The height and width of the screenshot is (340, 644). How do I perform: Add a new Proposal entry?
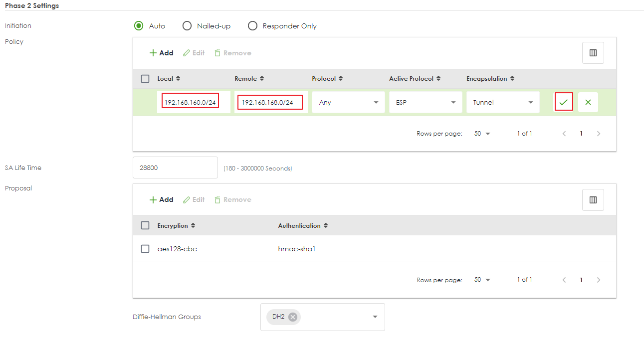tap(161, 199)
